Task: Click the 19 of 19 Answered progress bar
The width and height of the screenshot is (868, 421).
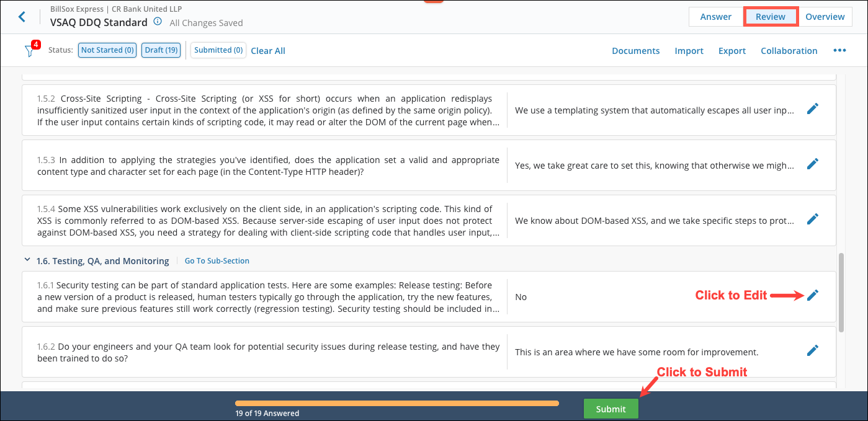Action: click(x=396, y=403)
